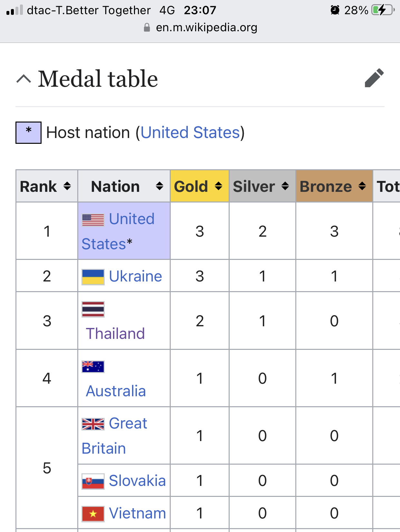Collapse the Medal table section chevron
Viewport: 400px width, 532px height.
pos(24,79)
